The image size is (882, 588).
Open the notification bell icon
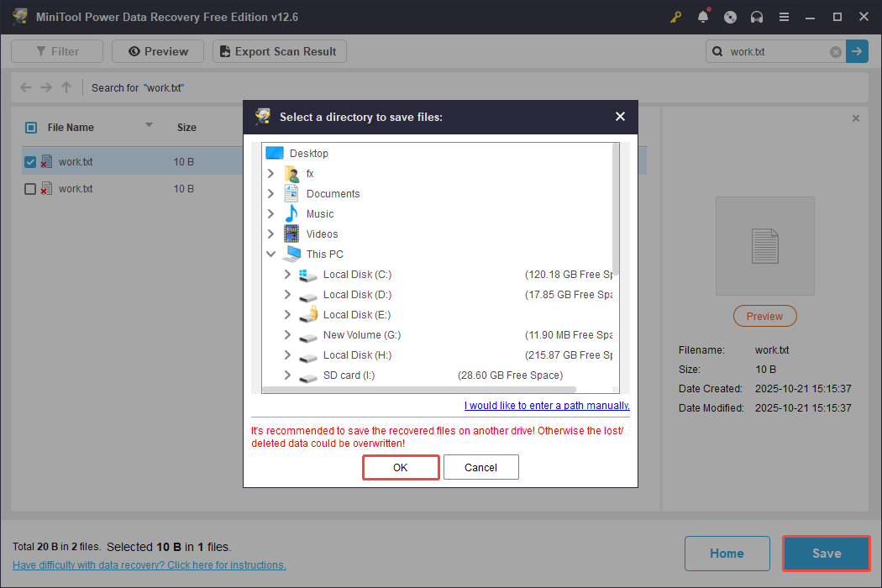[x=703, y=17]
